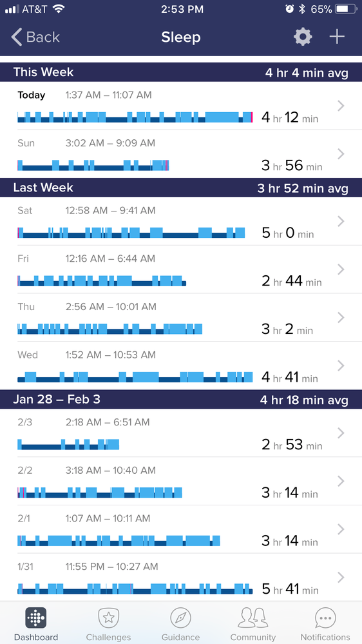The image size is (362, 644).
Task: Expand Saturday's 5 hr 0 min entry chevron
Action: 341,221
